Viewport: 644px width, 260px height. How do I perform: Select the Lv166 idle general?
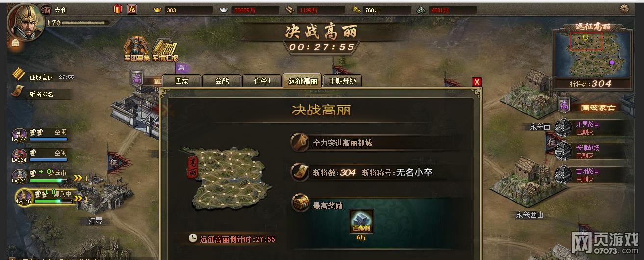[x=40, y=134]
